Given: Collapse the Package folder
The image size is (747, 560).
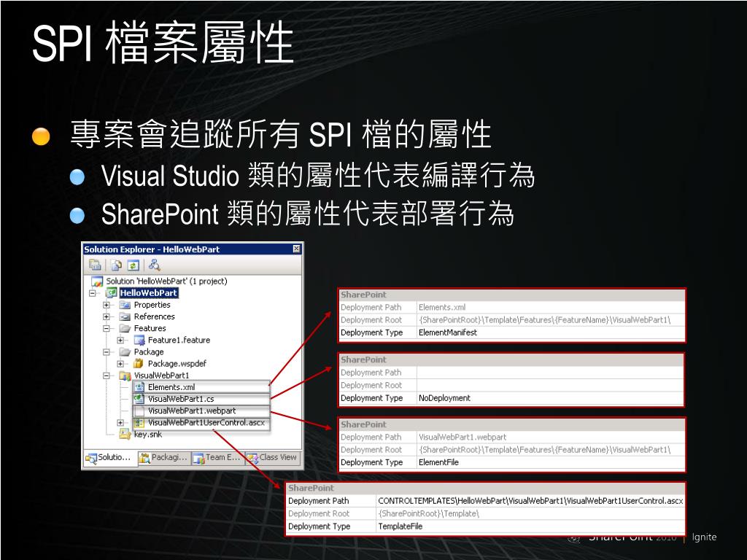Looking at the screenshot, I should coord(107,352).
